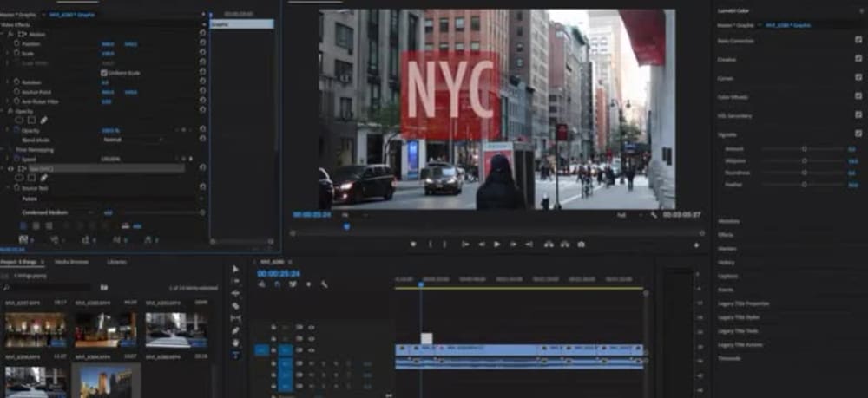Toggle HSL Secondary checkbox
The image size is (868, 398).
(x=858, y=115)
